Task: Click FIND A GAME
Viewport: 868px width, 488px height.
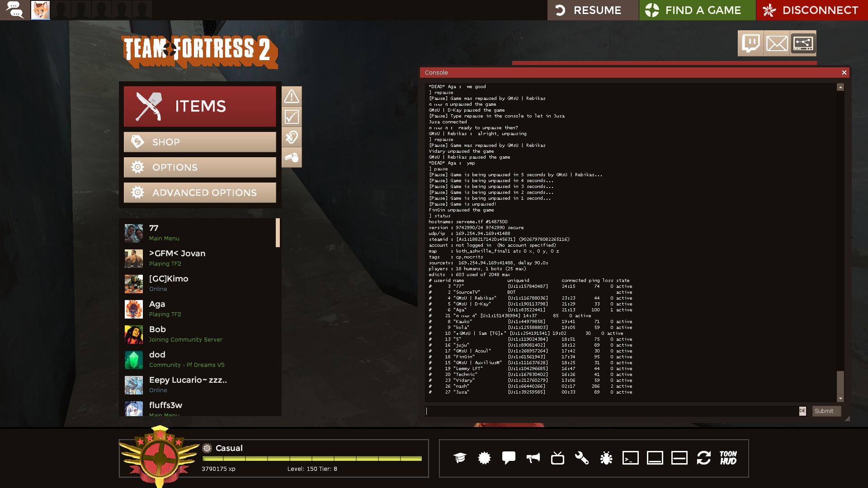Action: 697,10
